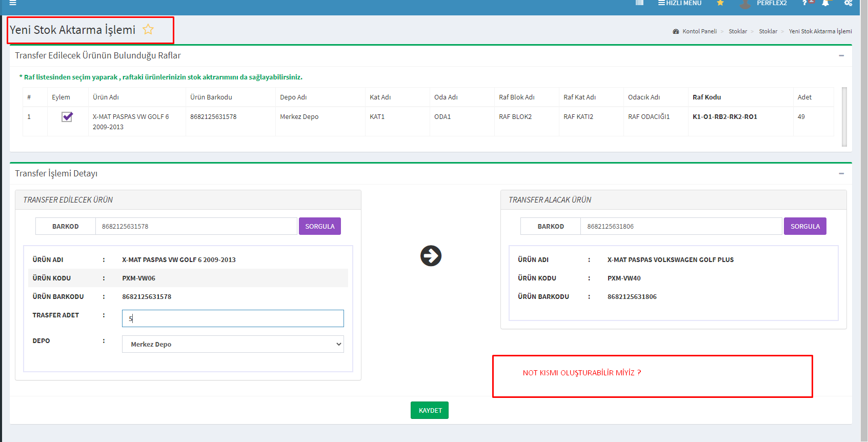Add page to favorites with outline star
Image resolution: width=868 pixels, height=442 pixels.
click(x=148, y=30)
